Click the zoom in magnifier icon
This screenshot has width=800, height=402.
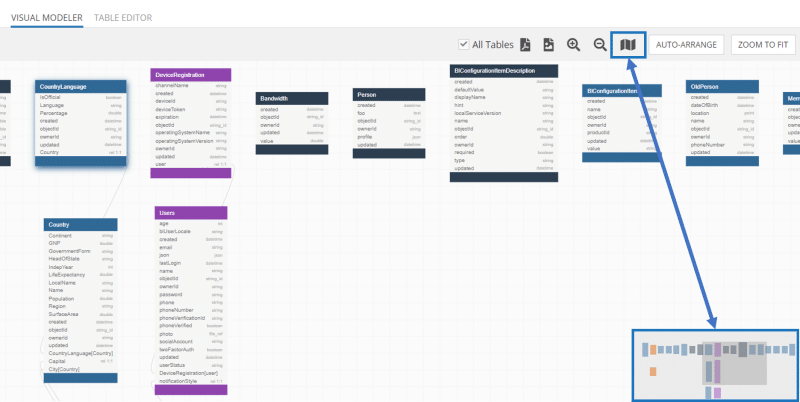pos(573,45)
